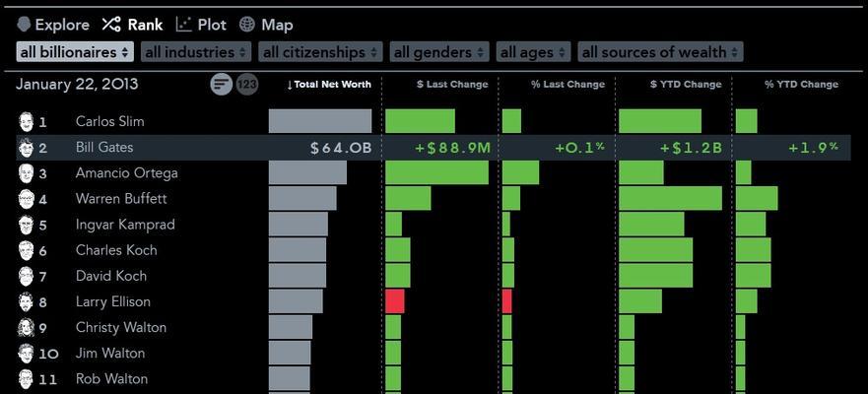The image size is (868, 394).
Task: Click the +0.1% last change value
Action: pos(579,149)
